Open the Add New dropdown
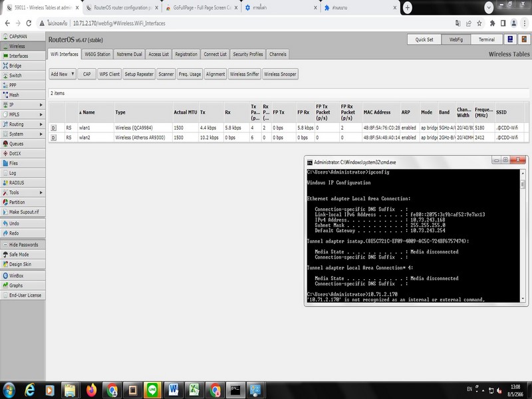The height and width of the screenshot is (399, 532). [x=63, y=74]
